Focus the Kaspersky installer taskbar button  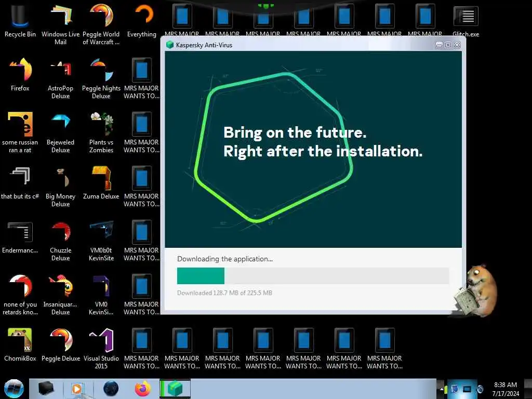[175, 389]
